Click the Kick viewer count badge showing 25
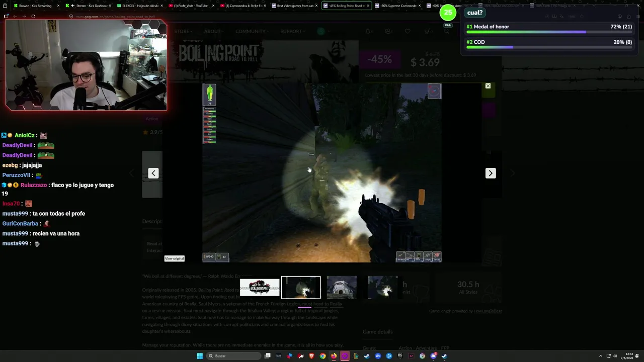The width and height of the screenshot is (644, 362). coord(448,13)
